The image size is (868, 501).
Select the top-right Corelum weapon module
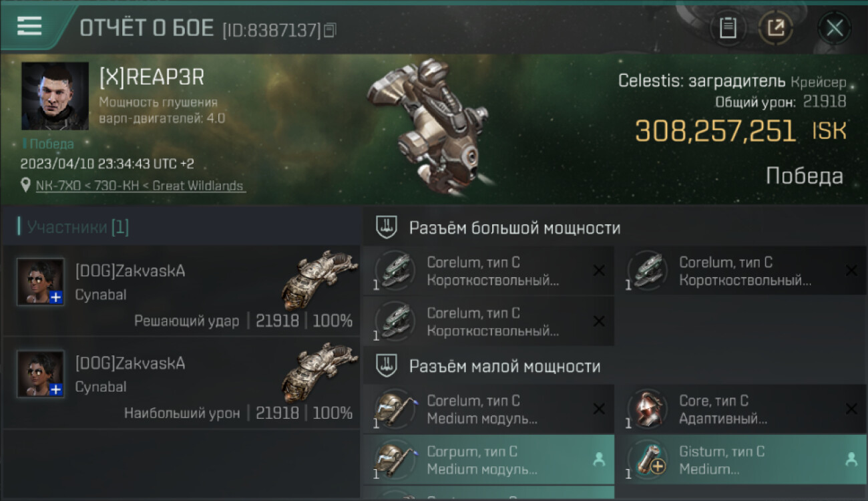pyautogui.click(x=741, y=271)
